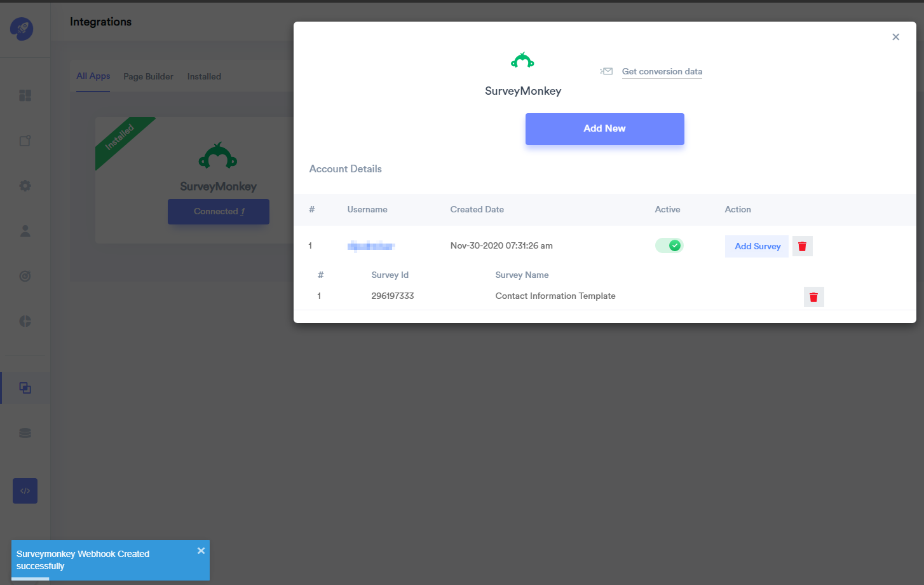The height and width of the screenshot is (585, 924).
Task: Open the user profile icon in sidebar
Action: coord(25,231)
